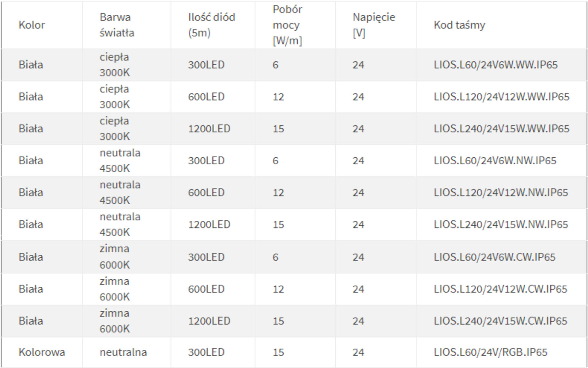Screen dimensions: 588x368
Task: Select tape code LIOS.L60/24V6W.WW.IP65
Action: 496,65
